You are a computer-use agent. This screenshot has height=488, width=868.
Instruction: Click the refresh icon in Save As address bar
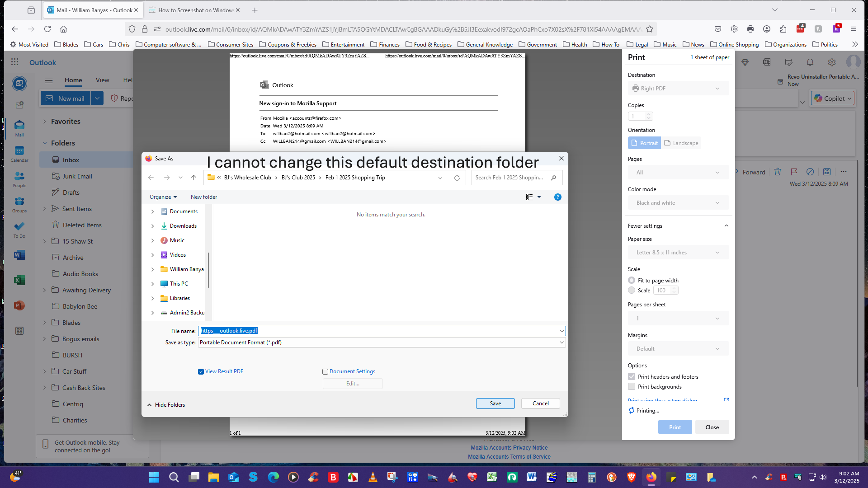pos(457,178)
